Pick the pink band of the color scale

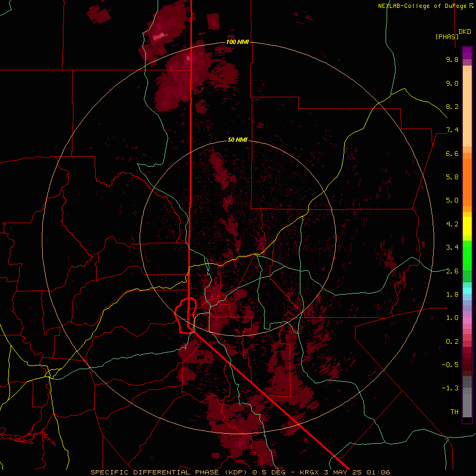click(x=467, y=321)
